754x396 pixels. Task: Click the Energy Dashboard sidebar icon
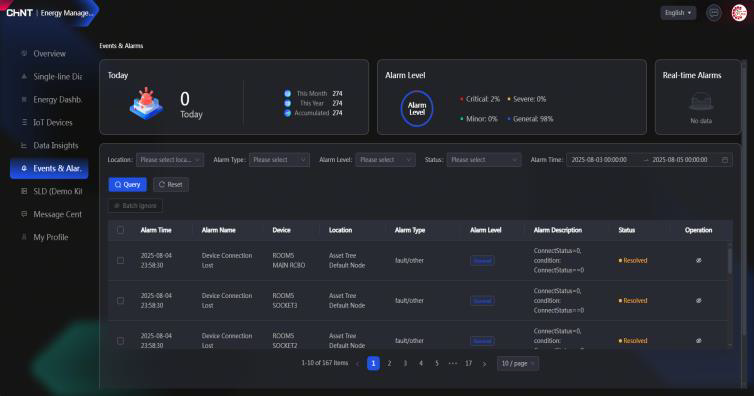[24, 99]
